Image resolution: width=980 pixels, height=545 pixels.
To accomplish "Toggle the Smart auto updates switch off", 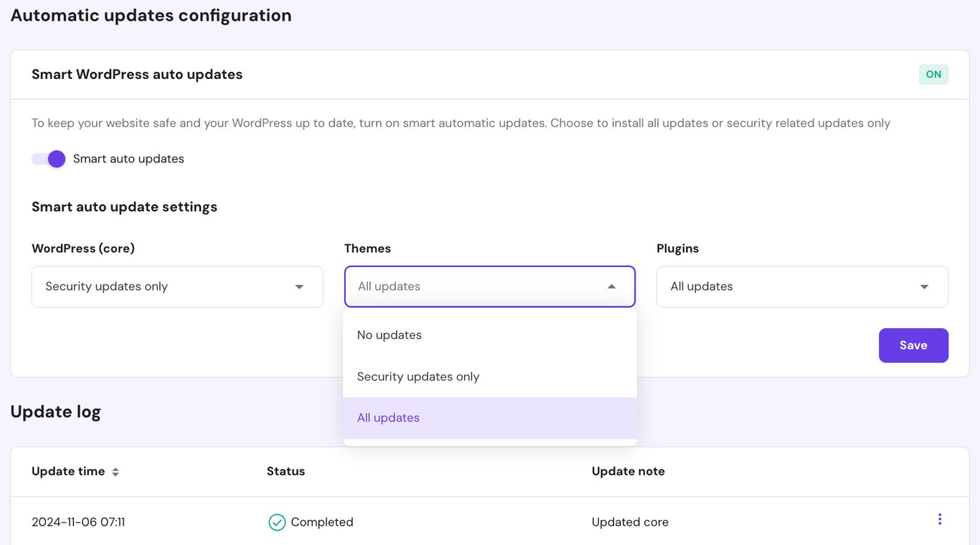I will [x=48, y=159].
